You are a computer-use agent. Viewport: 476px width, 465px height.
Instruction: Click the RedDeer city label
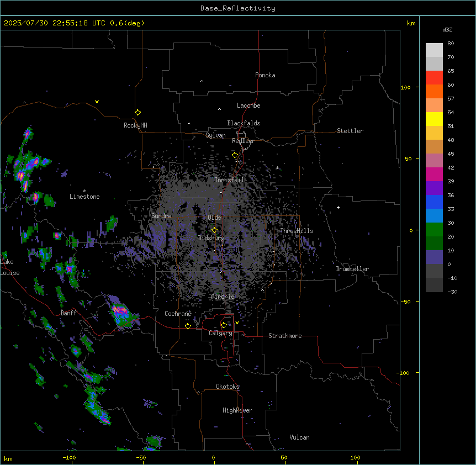(243, 141)
